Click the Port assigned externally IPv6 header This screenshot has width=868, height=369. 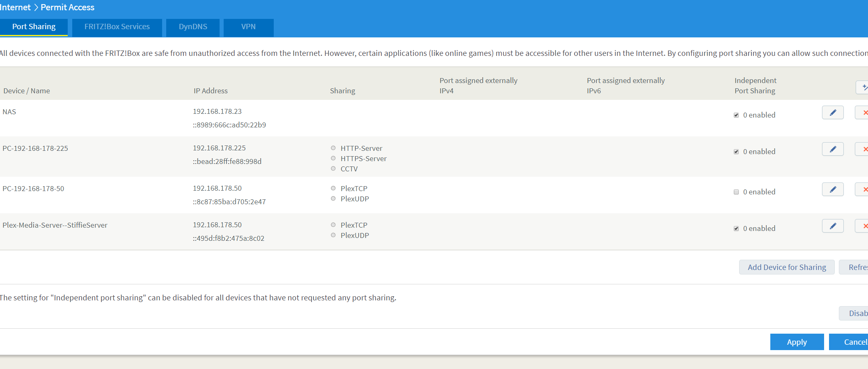click(626, 85)
